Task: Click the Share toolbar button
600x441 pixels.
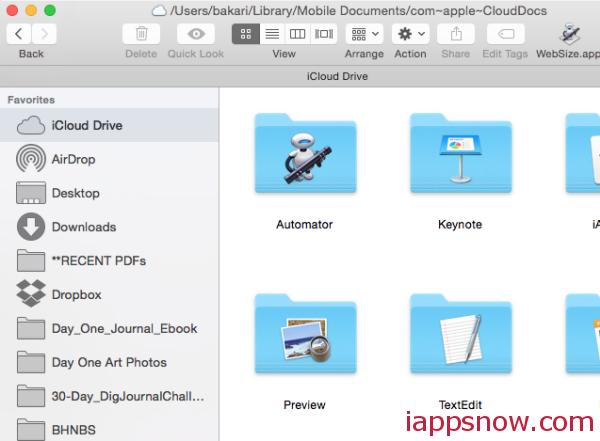Action: click(456, 34)
